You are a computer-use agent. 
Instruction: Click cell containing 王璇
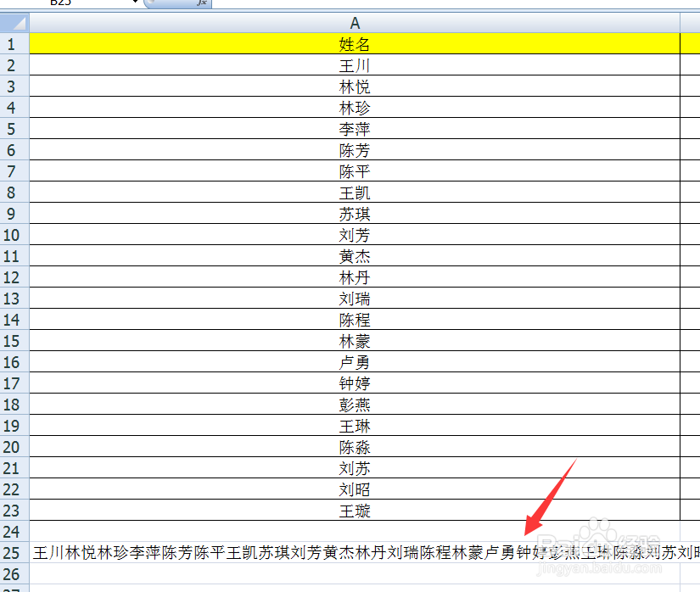[x=355, y=510]
